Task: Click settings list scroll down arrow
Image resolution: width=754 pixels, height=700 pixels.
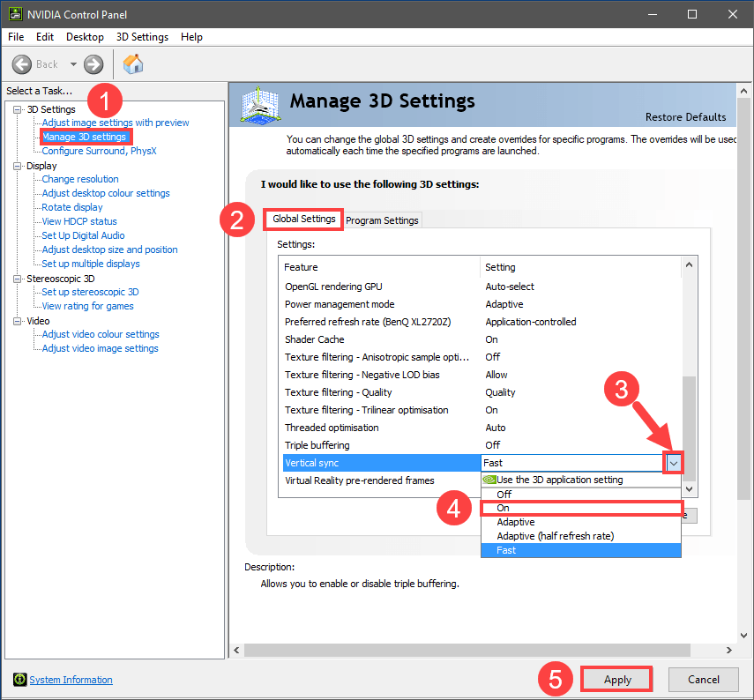Action: (689, 489)
